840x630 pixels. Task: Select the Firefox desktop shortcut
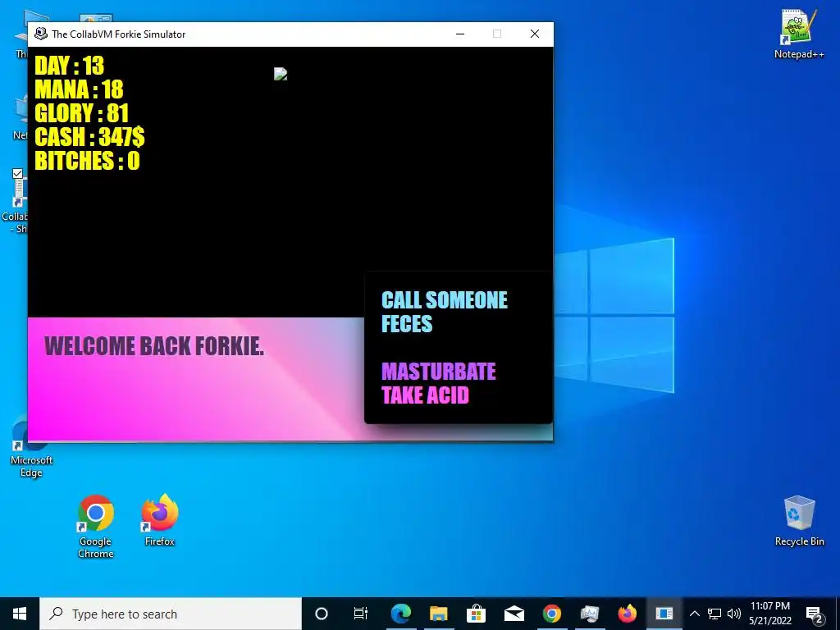pyautogui.click(x=160, y=520)
